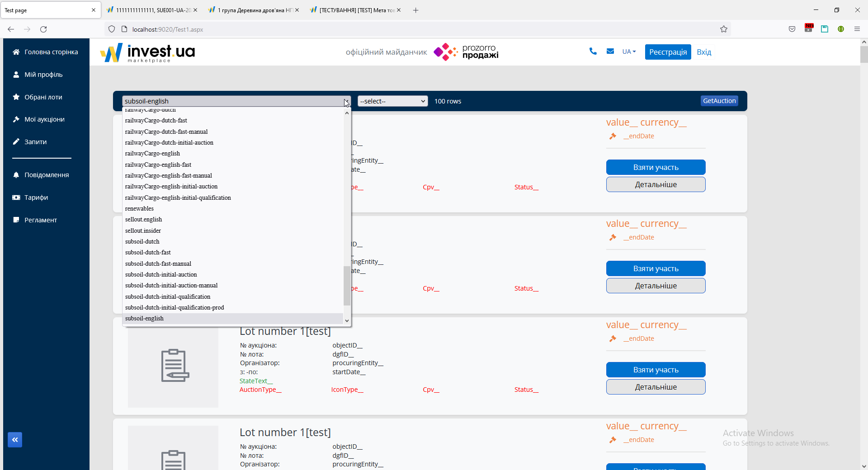Go forward with the browser forward arrow
This screenshot has width=868, height=470.
point(27,29)
